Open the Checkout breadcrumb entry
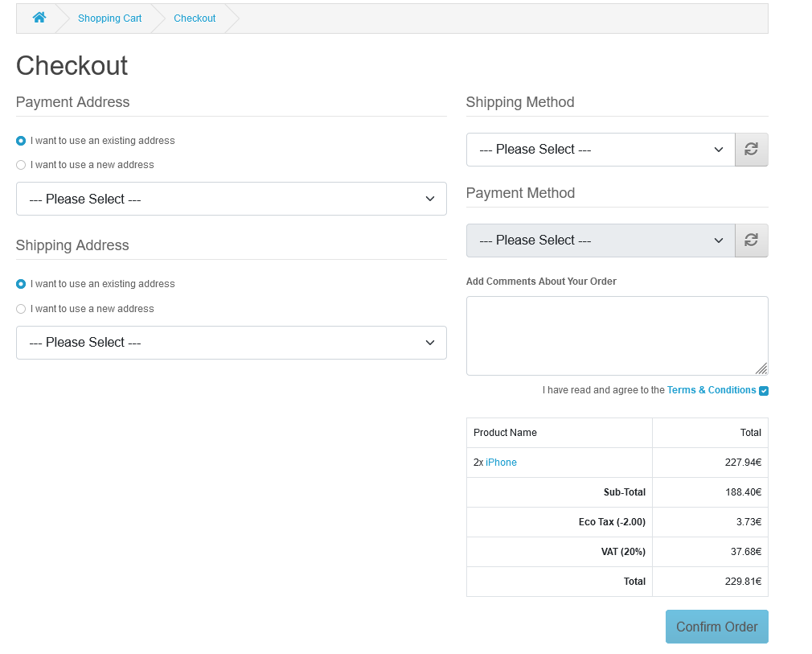The image size is (812, 654). (x=195, y=18)
